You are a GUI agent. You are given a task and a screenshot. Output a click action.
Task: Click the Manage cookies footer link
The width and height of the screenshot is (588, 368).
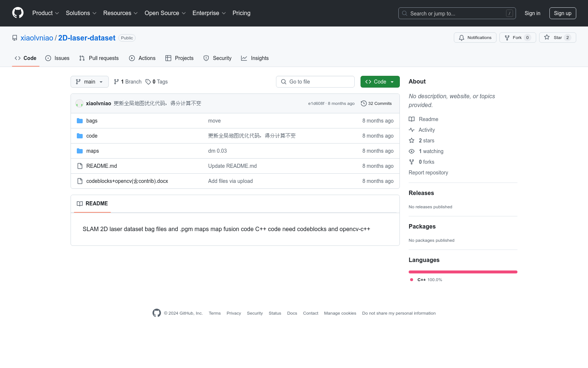(340, 313)
